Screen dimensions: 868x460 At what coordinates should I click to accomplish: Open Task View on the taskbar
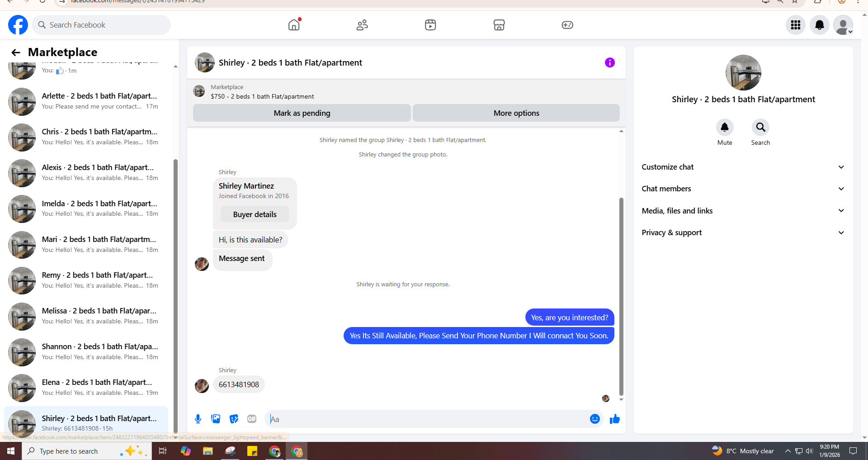pos(163,451)
